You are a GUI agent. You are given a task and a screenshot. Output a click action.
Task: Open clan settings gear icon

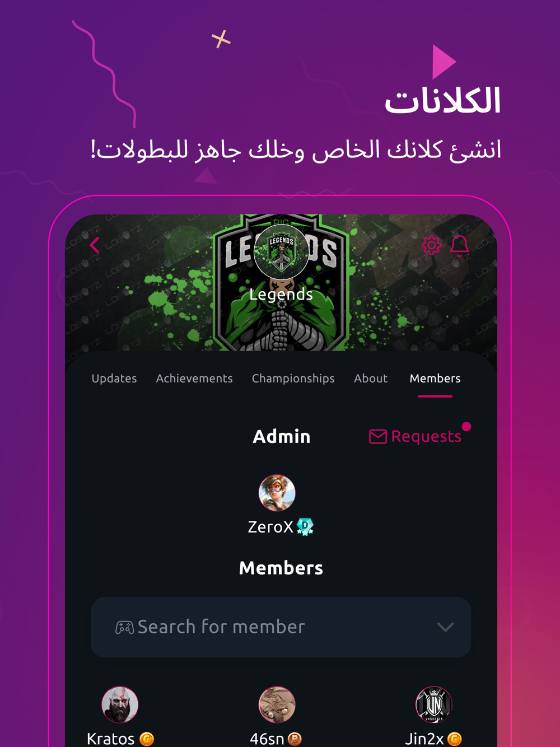point(431,245)
